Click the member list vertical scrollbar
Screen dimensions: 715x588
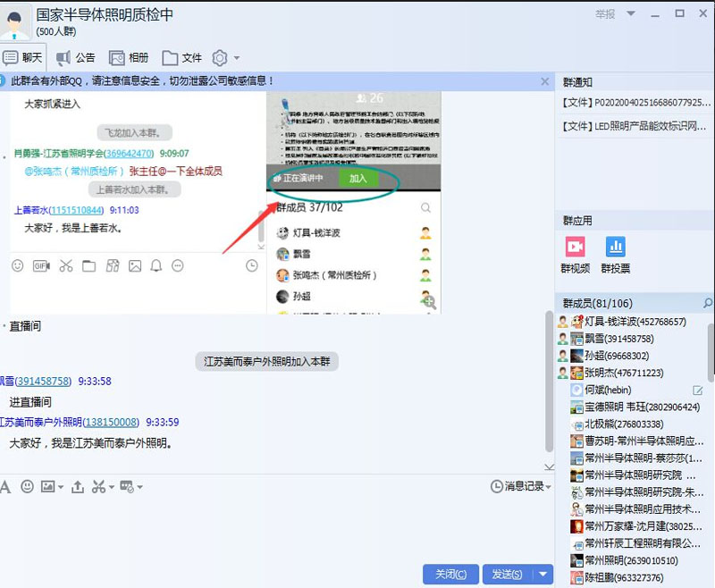point(711,352)
